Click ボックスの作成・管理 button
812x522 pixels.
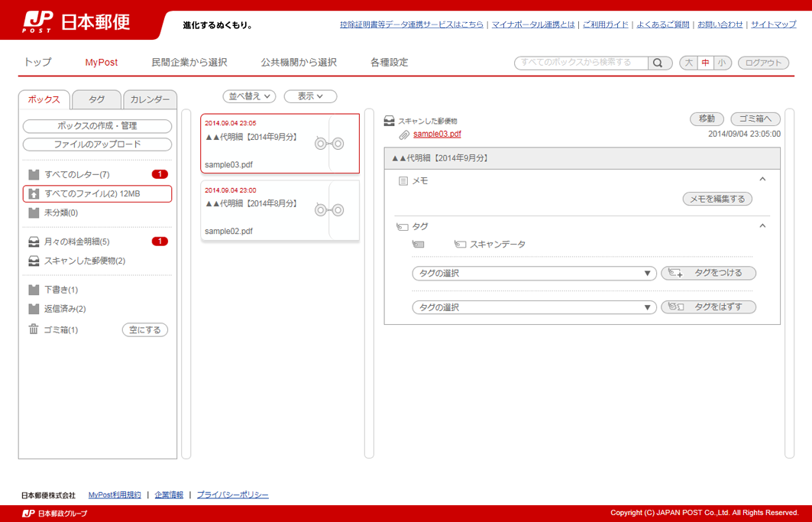click(97, 126)
